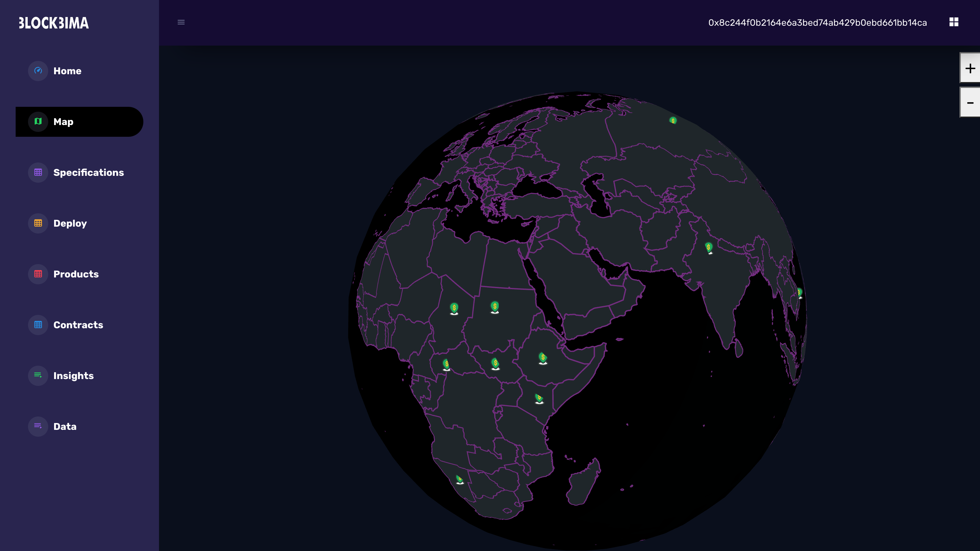This screenshot has width=980, height=551.
Task: Click the Home gauge icon
Action: pos(38,71)
